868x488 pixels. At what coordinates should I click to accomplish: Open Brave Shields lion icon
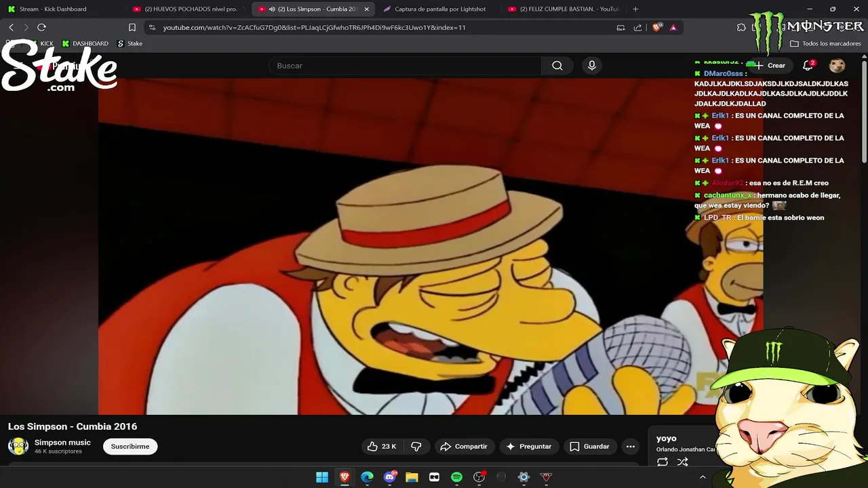656,27
